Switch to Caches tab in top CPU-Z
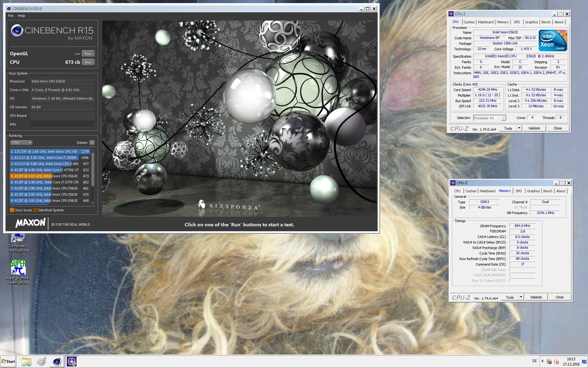This screenshot has width=588, height=368. [469, 22]
